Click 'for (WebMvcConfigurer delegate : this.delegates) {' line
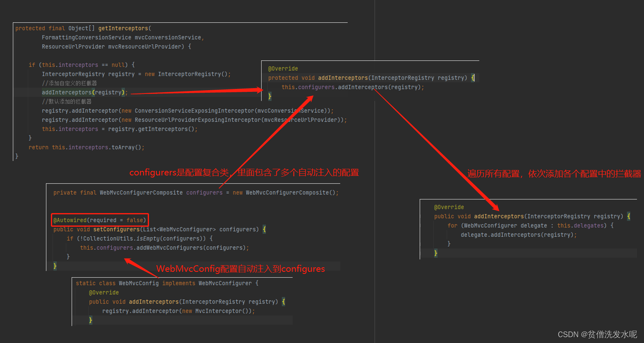 530,225
